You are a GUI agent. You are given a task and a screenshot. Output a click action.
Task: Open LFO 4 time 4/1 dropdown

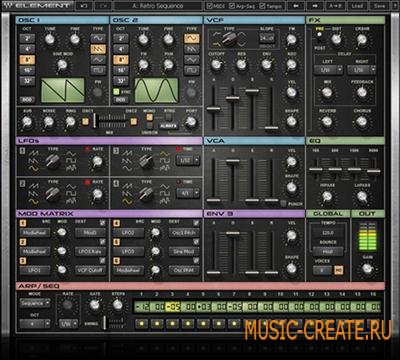tap(188, 193)
